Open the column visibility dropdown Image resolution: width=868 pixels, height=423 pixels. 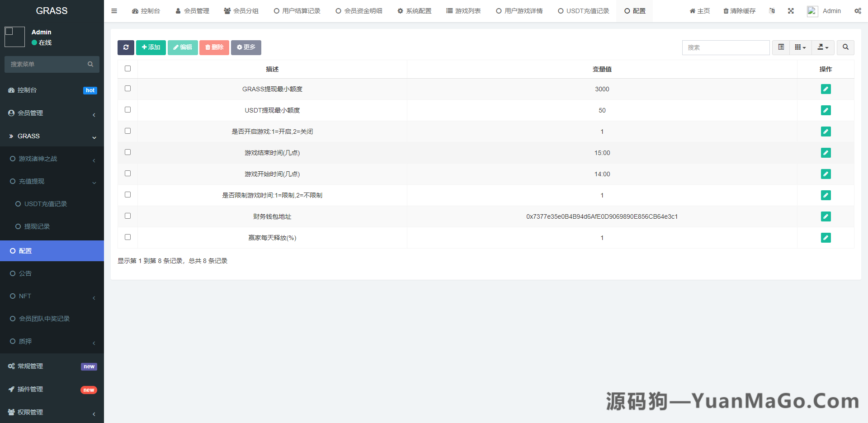(800, 47)
